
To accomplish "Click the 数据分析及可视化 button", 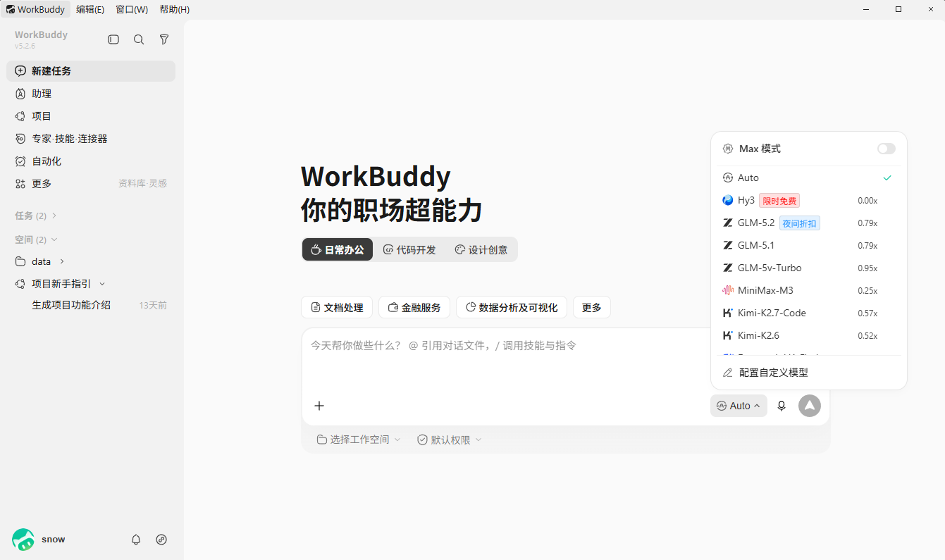I will (512, 307).
